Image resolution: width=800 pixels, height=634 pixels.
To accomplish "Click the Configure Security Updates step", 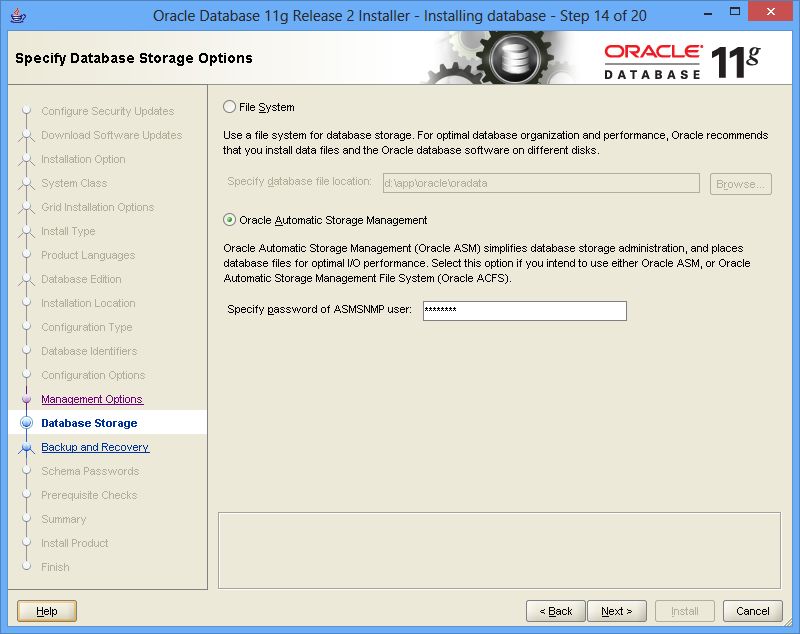I will [x=108, y=111].
